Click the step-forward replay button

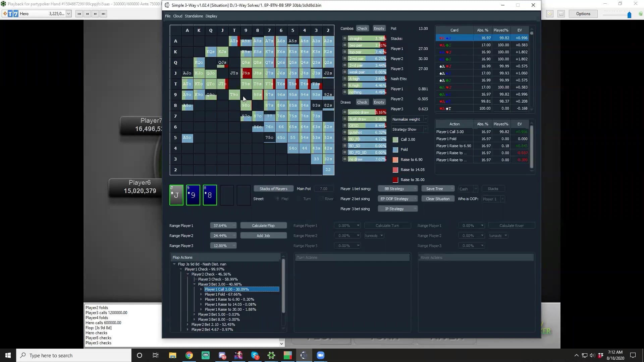(x=95, y=14)
